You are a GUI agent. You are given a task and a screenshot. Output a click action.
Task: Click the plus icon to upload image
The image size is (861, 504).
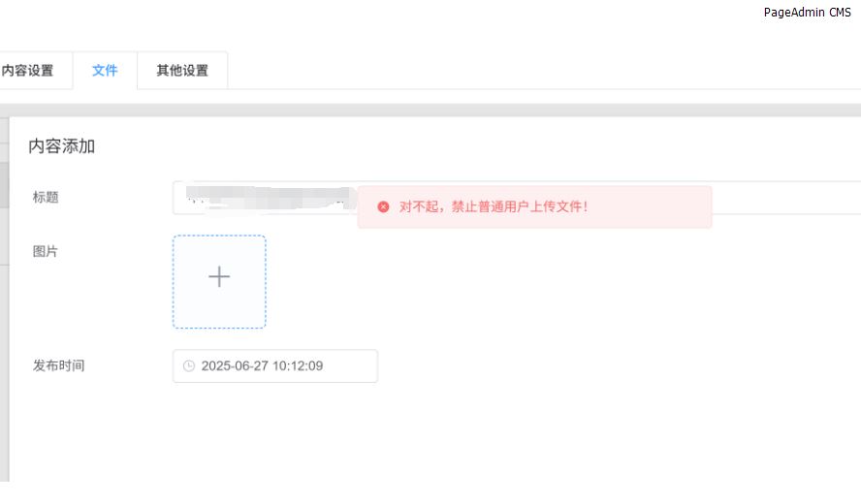coord(219,276)
